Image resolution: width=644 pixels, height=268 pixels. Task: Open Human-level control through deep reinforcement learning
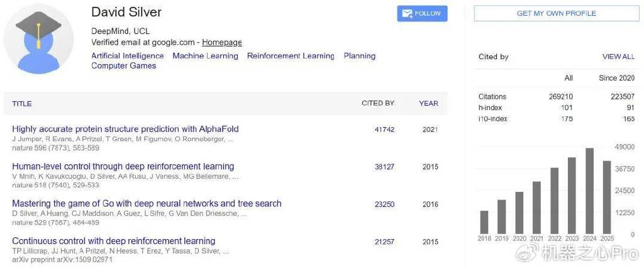[x=123, y=167]
